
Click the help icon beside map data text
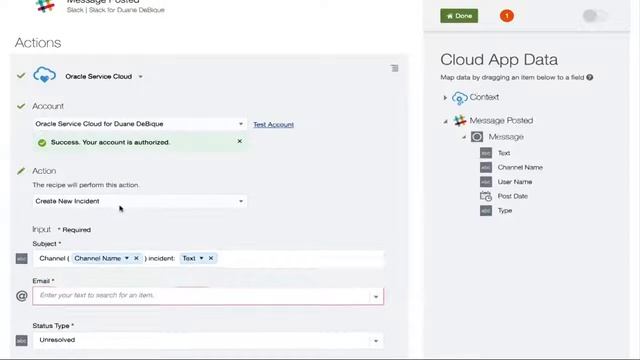pos(590,77)
